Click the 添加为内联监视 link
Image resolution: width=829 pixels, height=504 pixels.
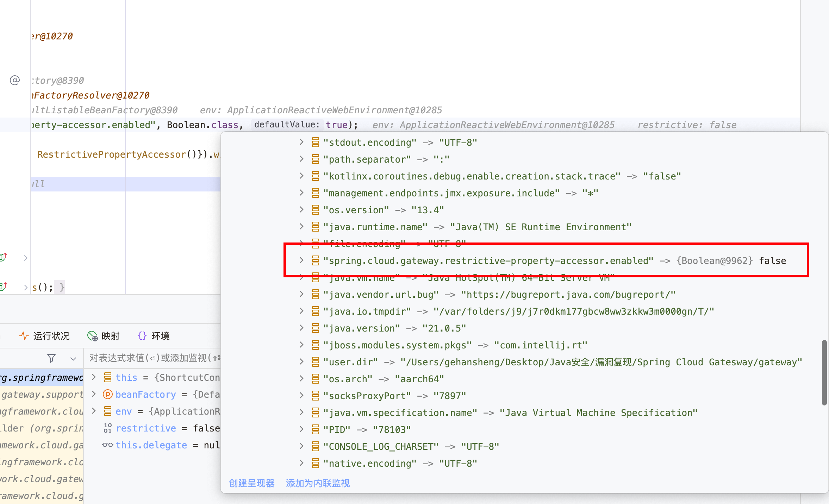tap(318, 483)
